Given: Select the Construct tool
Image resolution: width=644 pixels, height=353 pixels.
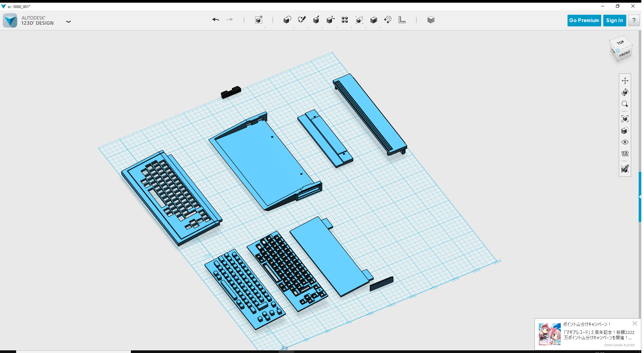Looking at the screenshot, I should pos(316,20).
